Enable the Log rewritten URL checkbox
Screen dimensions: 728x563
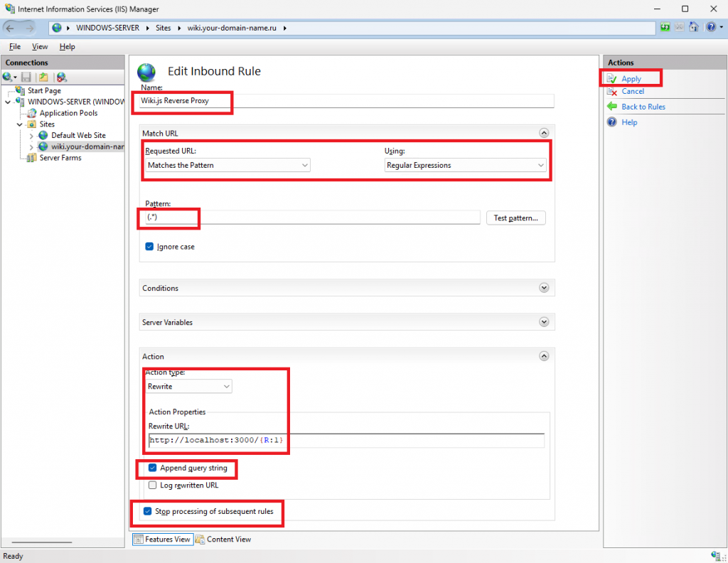tap(152, 486)
